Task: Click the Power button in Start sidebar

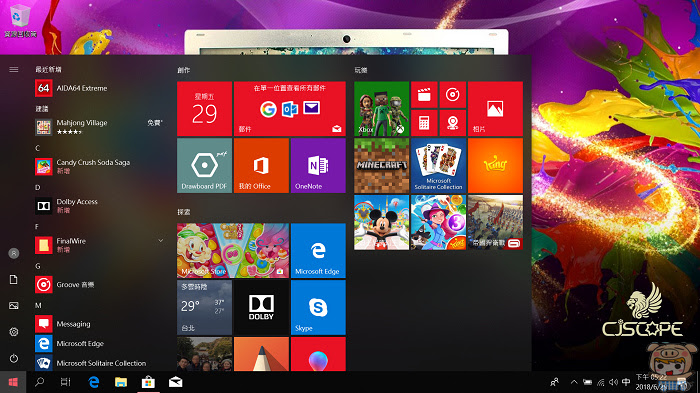Action: 14,358
